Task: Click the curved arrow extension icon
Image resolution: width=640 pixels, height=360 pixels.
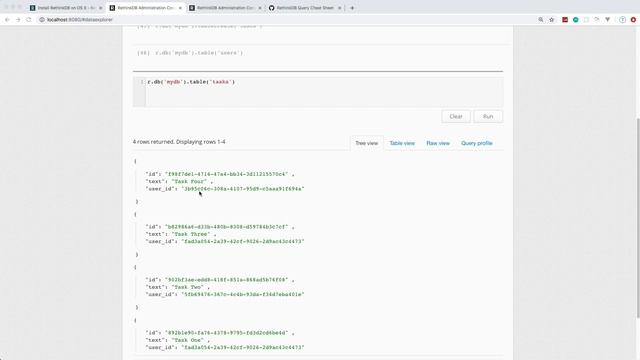Action: coord(597,20)
